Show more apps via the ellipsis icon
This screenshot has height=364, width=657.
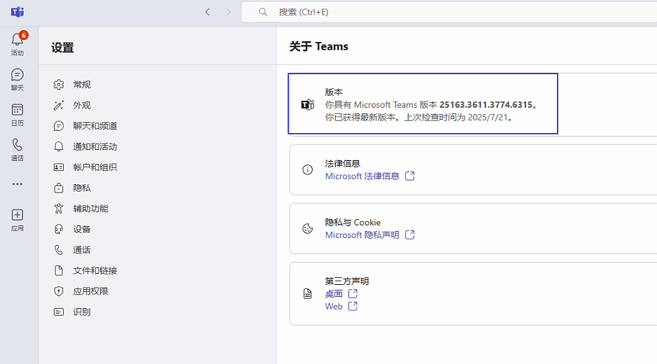[17, 184]
